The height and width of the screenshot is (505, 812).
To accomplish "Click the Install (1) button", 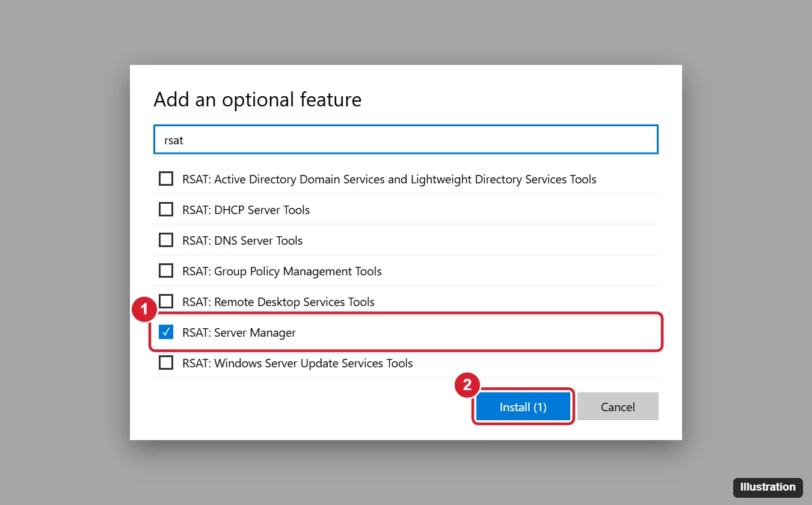I will coord(523,407).
